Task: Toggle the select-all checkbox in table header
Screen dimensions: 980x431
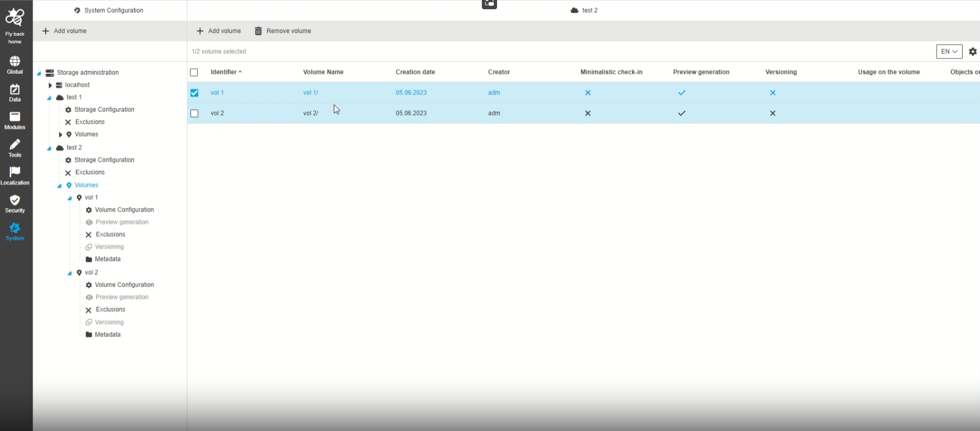Action: point(194,72)
